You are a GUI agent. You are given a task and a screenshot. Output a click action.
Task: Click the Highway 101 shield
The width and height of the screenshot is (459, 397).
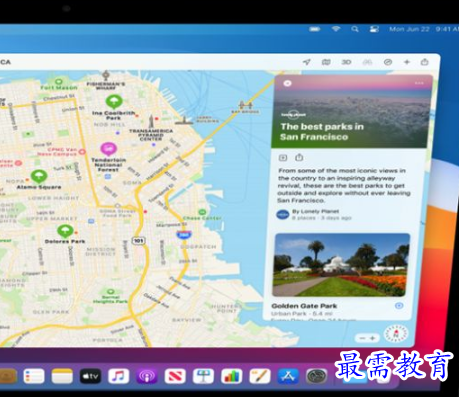pos(138,240)
